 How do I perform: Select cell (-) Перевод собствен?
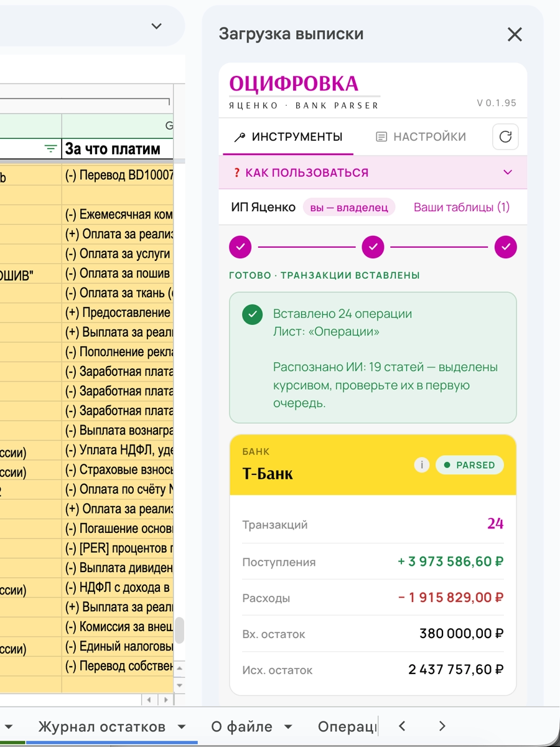[118, 666]
